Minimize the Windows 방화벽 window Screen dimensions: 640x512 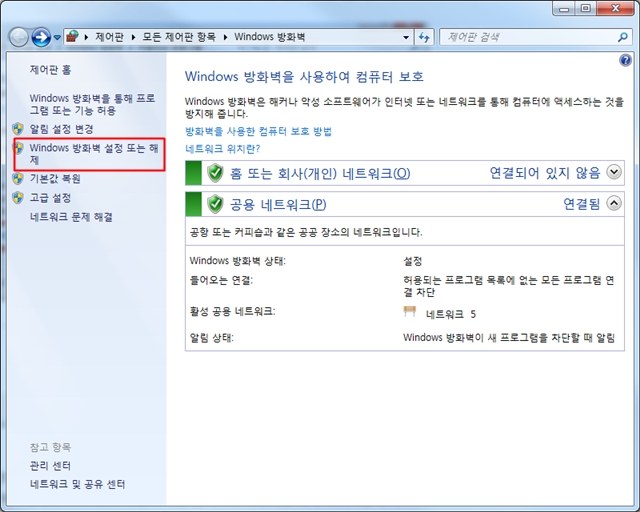tap(564, 9)
